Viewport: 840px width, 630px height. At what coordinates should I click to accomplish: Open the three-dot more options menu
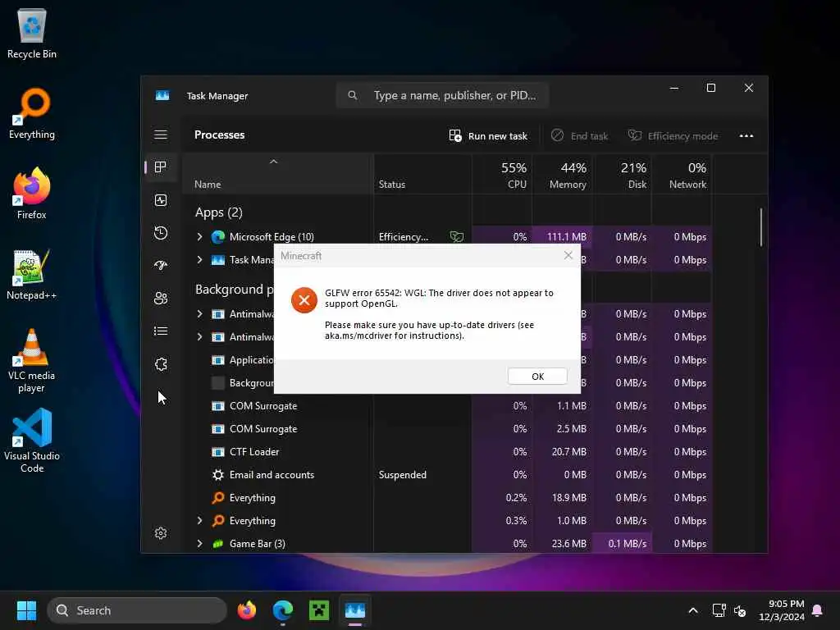click(746, 136)
